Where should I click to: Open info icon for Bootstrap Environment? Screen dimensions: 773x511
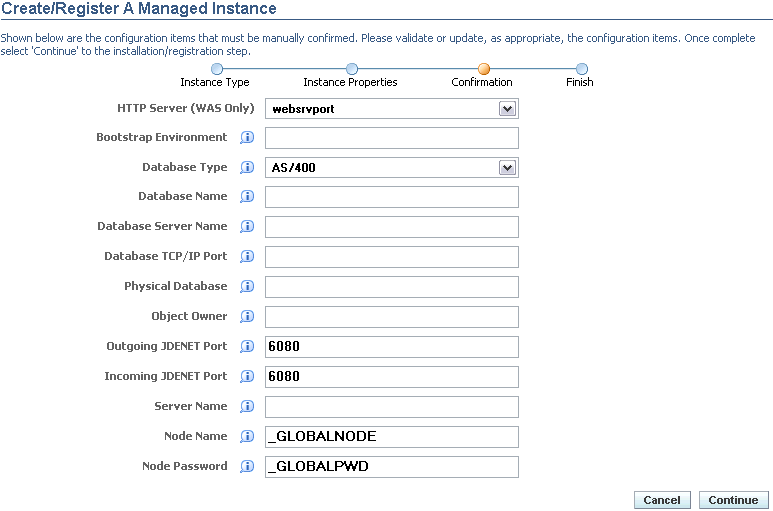pos(247,137)
